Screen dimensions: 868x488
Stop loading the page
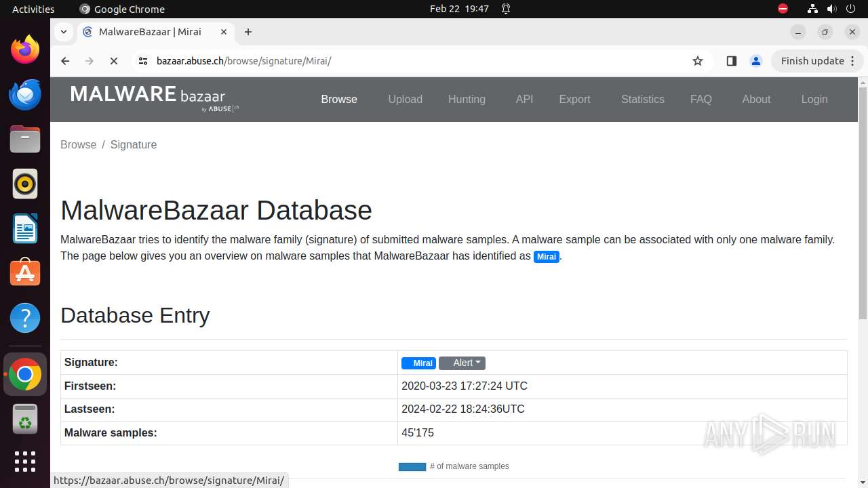[x=114, y=61]
